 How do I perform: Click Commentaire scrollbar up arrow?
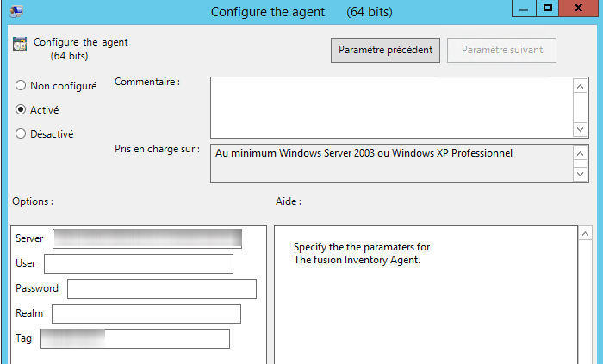tap(580, 86)
